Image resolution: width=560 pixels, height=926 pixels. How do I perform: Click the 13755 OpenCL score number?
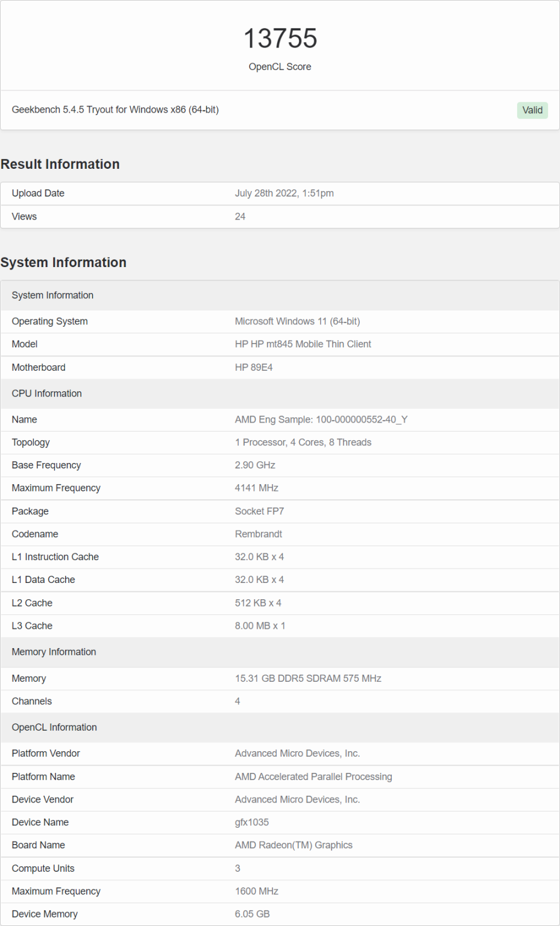pos(280,39)
